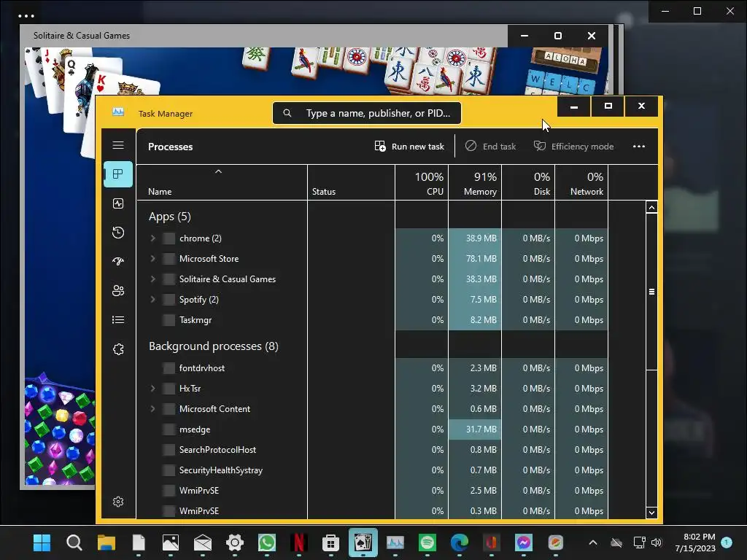
Task: Sort processes by Name column
Action: 222,182
